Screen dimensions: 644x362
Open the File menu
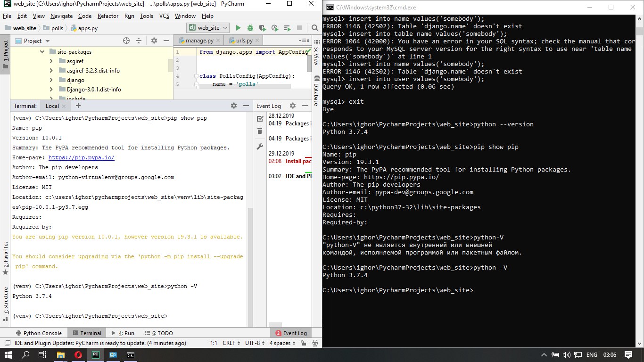pyautogui.click(x=7, y=16)
